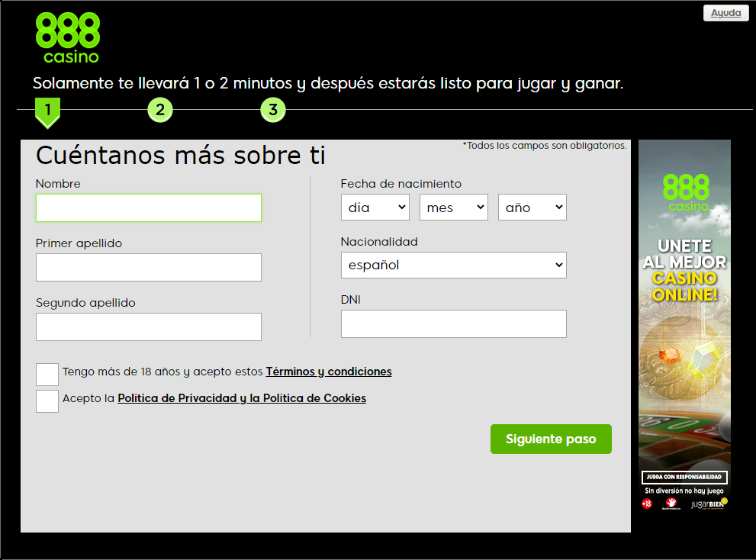The image size is (756, 560).
Task: Click the 'Cuéntanos más sobre ti' heading
Action: [181, 156]
